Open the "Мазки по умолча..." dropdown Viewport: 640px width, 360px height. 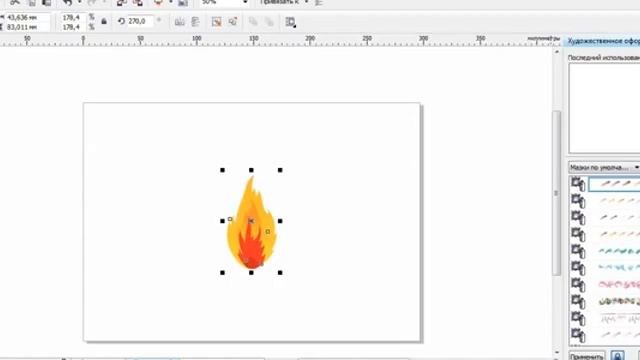tap(604, 167)
